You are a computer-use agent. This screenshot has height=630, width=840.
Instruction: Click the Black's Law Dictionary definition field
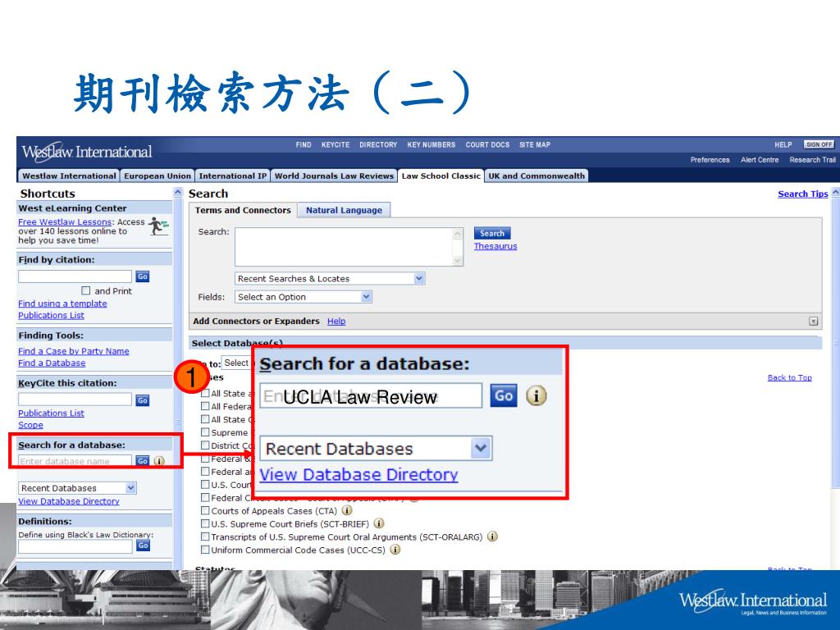click(75, 546)
